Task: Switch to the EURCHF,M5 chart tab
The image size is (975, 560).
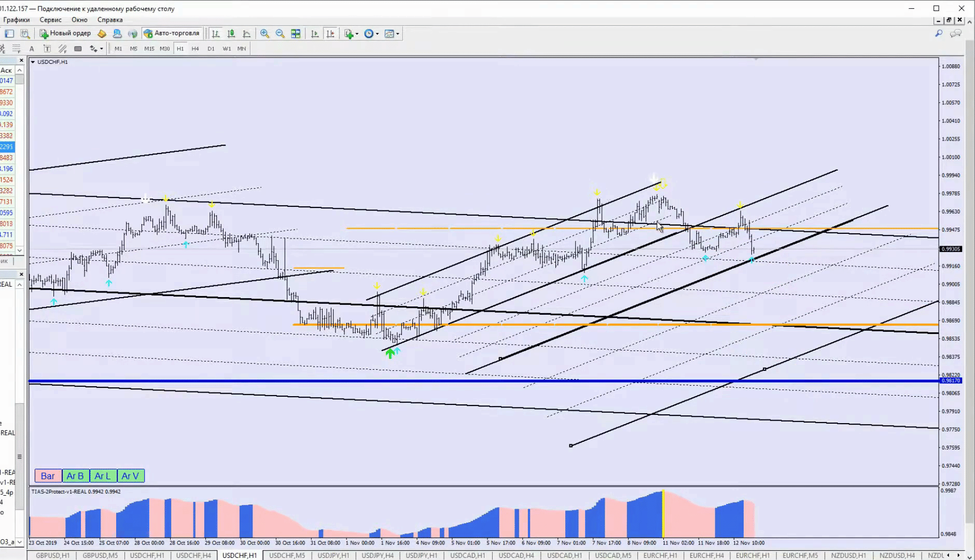Action: click(800, 555)
